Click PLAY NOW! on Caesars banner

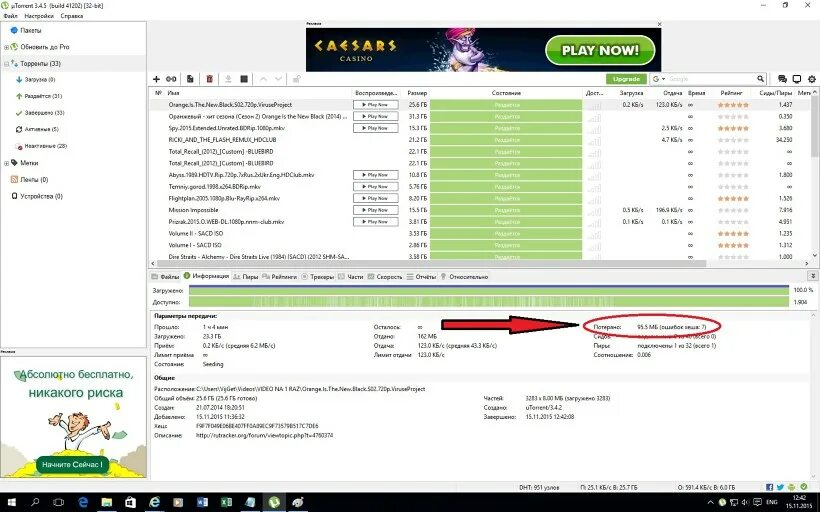600,50
